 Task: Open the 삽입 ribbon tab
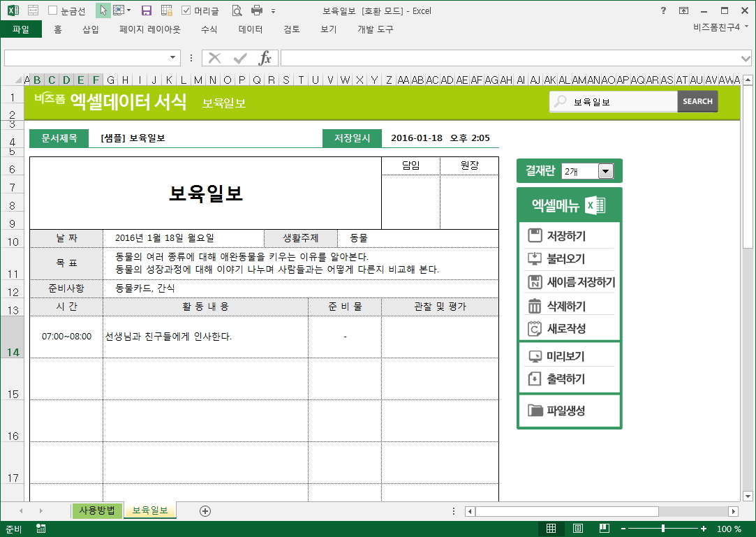[91, 29]
